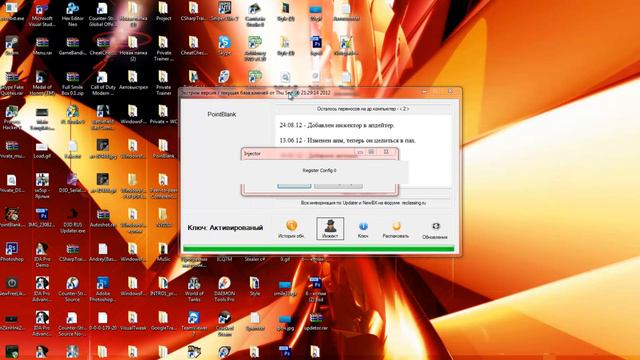
Task: Open the IMG_23082 Photoshop image file
Action: [x=42, y=219]
